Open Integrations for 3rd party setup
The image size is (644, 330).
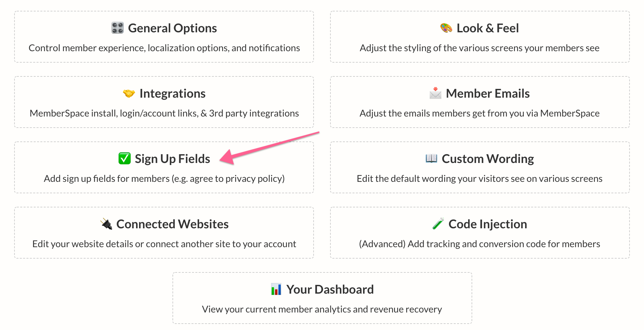coord(164,102)
